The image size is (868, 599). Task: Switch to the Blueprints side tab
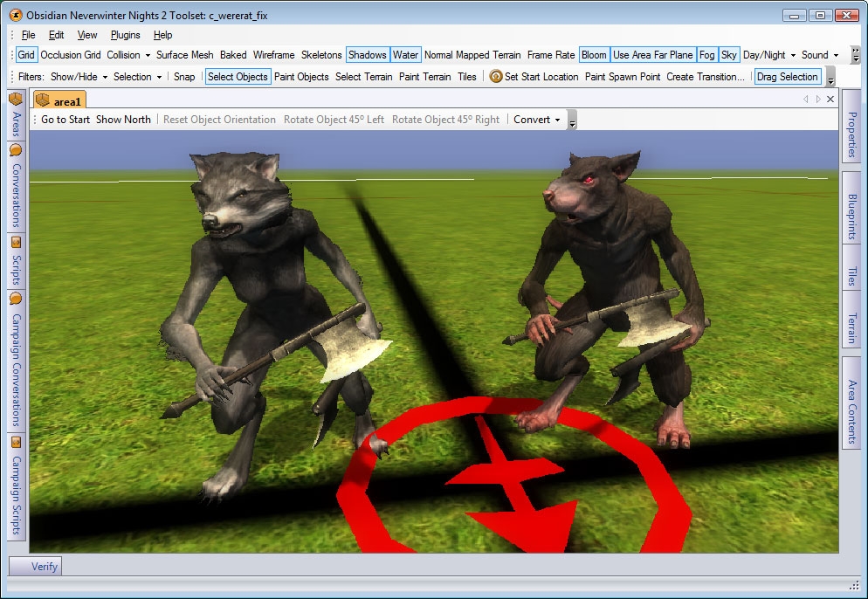click(851, 217)
